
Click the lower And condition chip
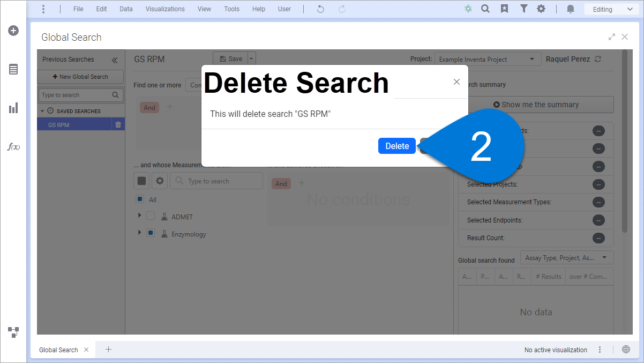click(x=281, y=183)
